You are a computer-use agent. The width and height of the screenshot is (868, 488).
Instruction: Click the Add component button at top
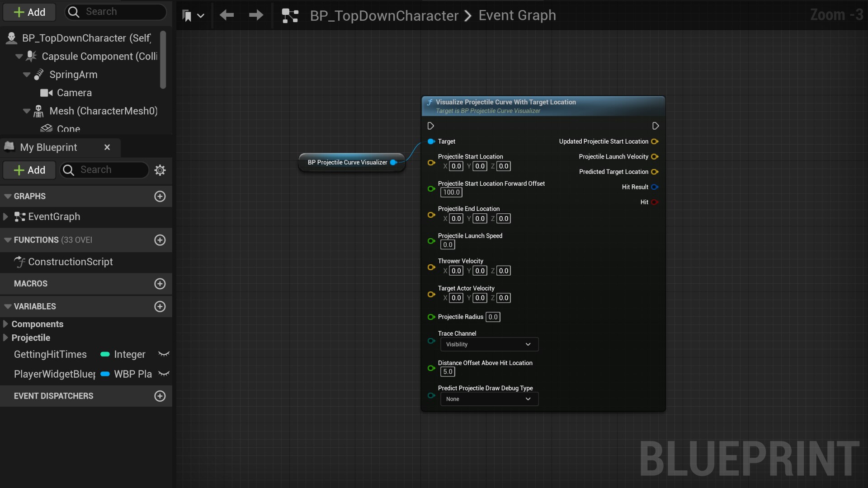click(29, 12)
